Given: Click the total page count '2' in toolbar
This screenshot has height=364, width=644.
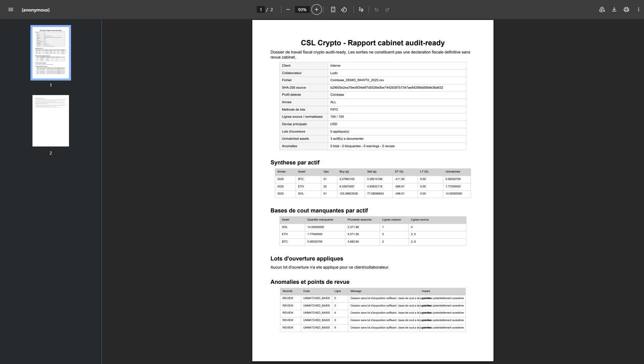Looking at the screenshot, I should pyautogui.click(x=272, y=9).
